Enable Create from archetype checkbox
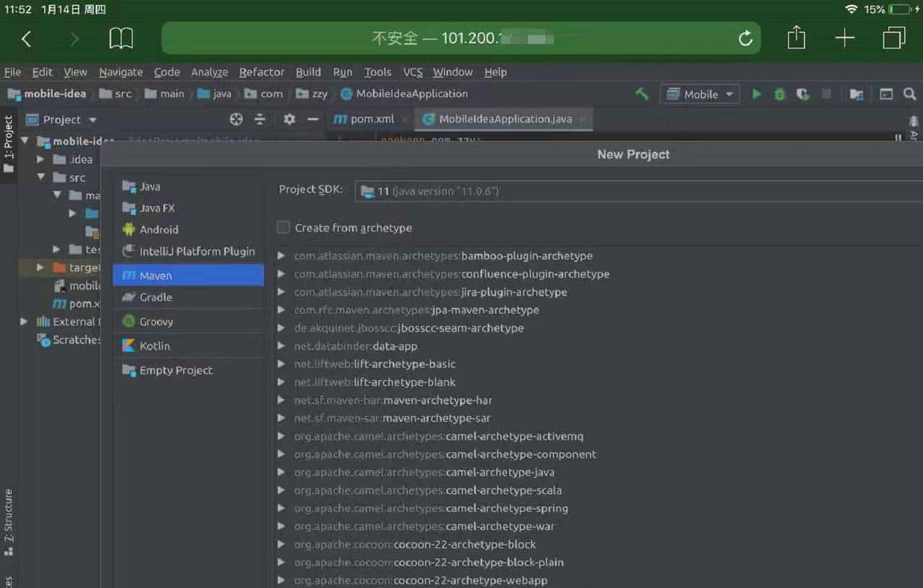This screenshot has height=588, width=923. click(x=283, y=228)
